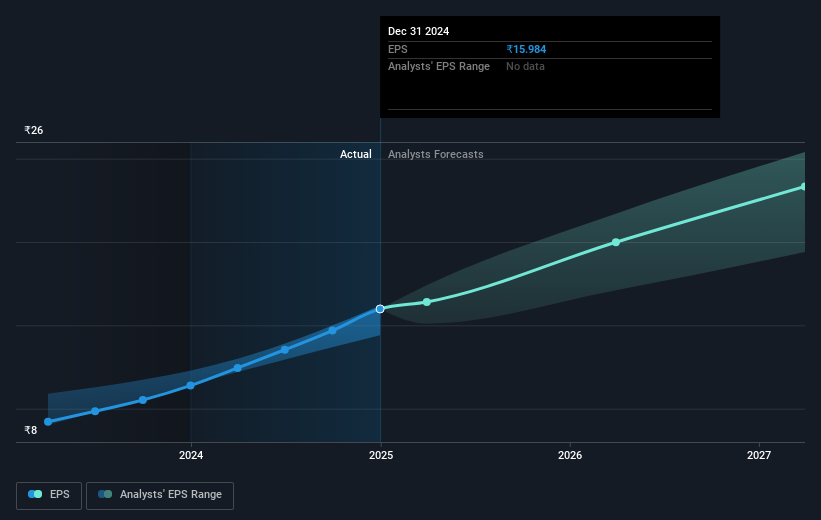The height and width of the screenshot is (520, 821).
Task: Click the mid-2024 EPS data point
Action: (285, 350)
